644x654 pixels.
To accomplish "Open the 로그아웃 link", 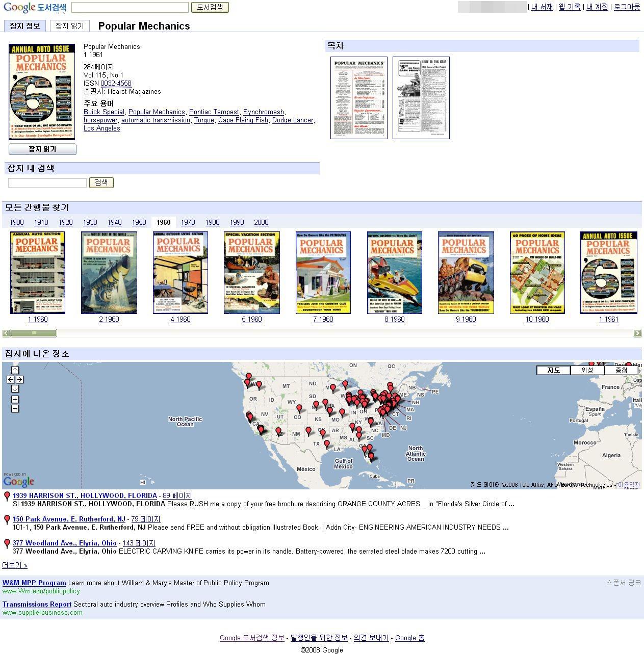I will coord(627,7).
